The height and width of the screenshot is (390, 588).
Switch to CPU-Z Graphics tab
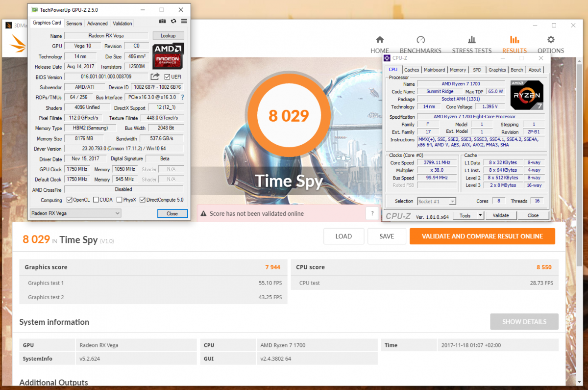(x=497, y=70)
